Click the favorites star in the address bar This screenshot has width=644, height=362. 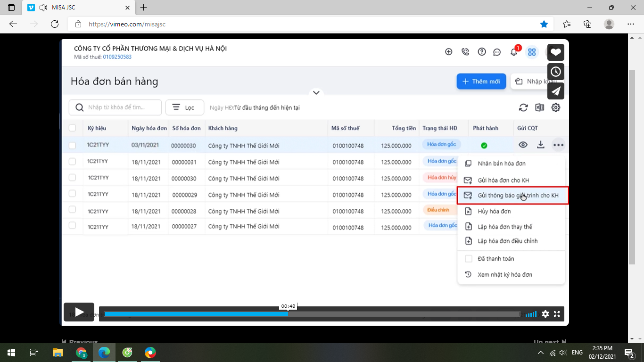[544, 24]
